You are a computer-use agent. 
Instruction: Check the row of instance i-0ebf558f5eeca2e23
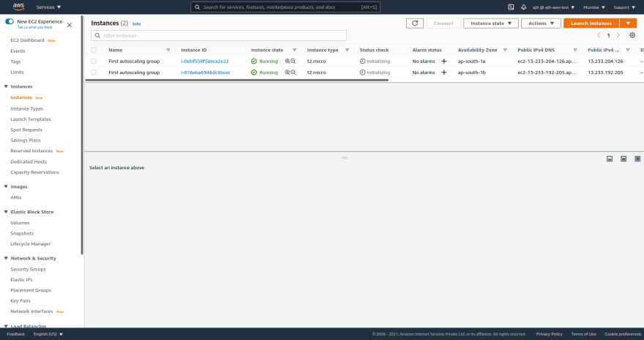[x=94, y=62]
